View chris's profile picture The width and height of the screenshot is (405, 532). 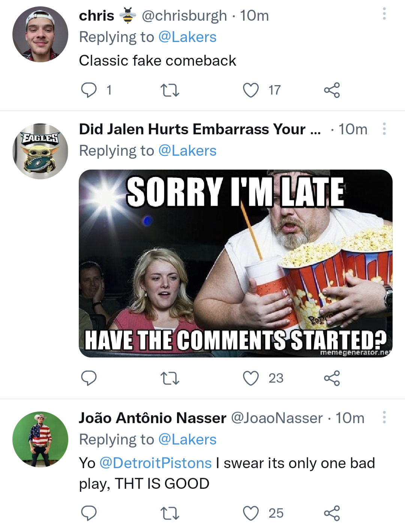click(40, 35)
